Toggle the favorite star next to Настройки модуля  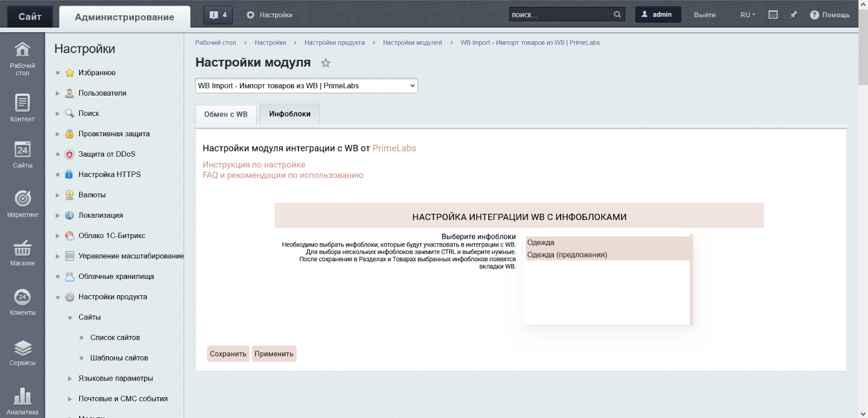[326, 63]
